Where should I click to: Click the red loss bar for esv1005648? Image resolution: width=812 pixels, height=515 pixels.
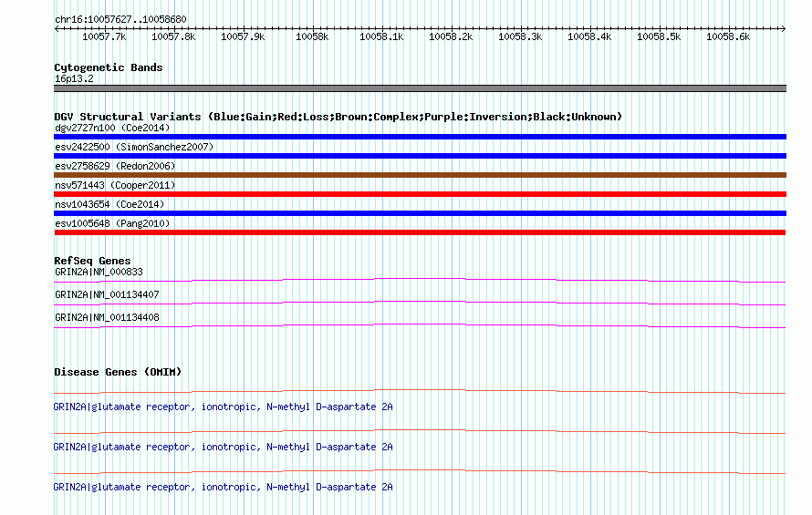pyautogui.click(x=420, y=232)
